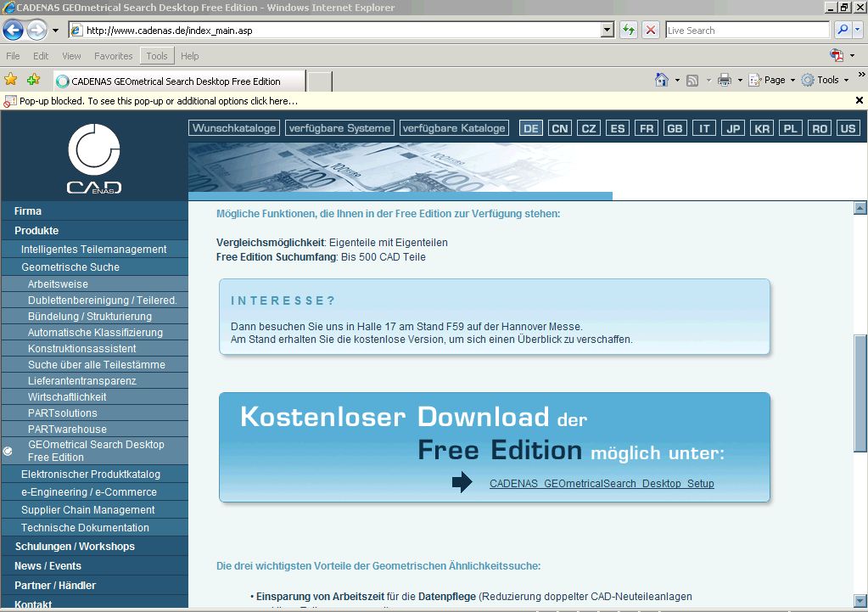Click the CADENAS_GEOmetricalSearch_Desktop_Setup download link

pyautogui.click(x=602, y=484)
